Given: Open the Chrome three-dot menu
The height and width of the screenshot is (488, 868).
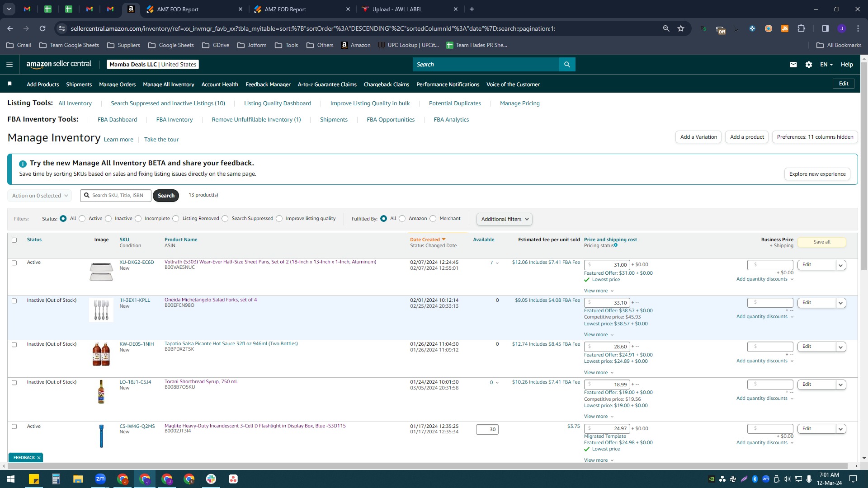Looking at the screenshot, I should pyautogui.click(x=858, y=28).
